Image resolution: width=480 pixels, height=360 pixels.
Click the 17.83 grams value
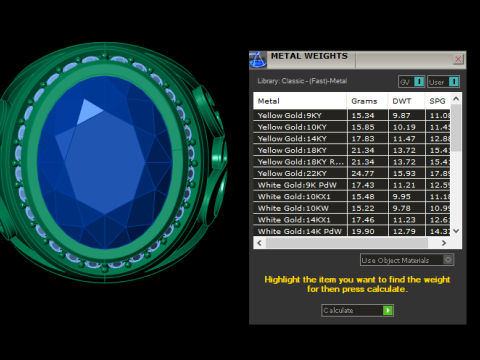coord(363,139)
